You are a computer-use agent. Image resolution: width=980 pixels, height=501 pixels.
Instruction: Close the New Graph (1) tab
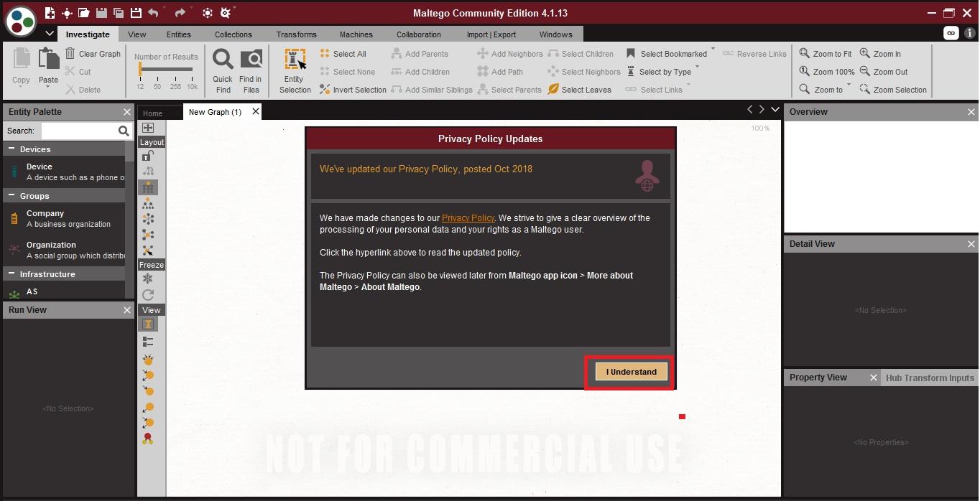click(x=256, y=112)
